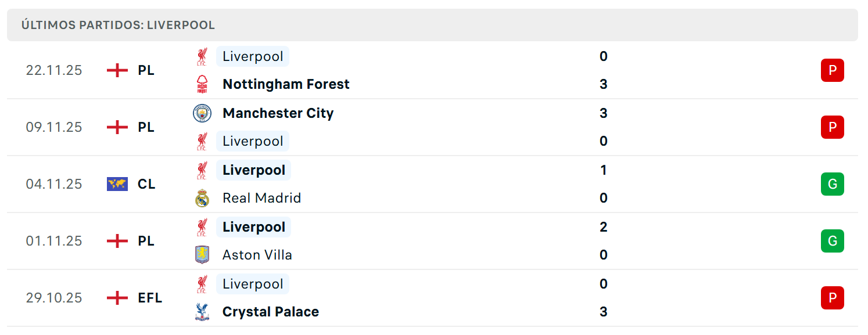Click the England flag on 22.11.25 row
Viewport: 868px width, 335px height.
[117, 70]
